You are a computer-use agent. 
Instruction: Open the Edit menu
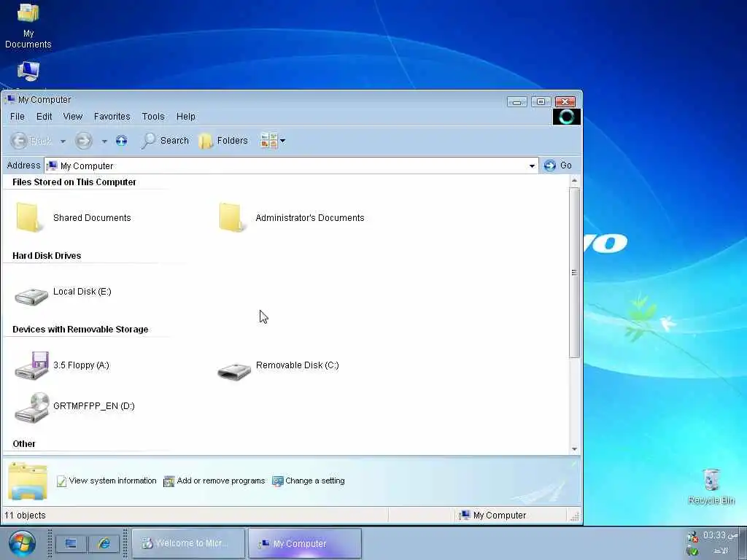point(44,116)
